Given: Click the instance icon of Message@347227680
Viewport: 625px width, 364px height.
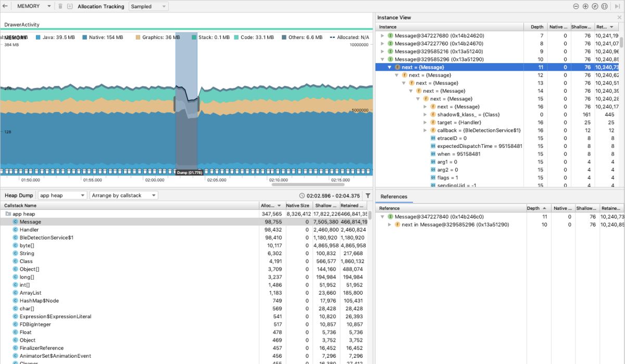Looking at the screenshot, I should [390, 35].
